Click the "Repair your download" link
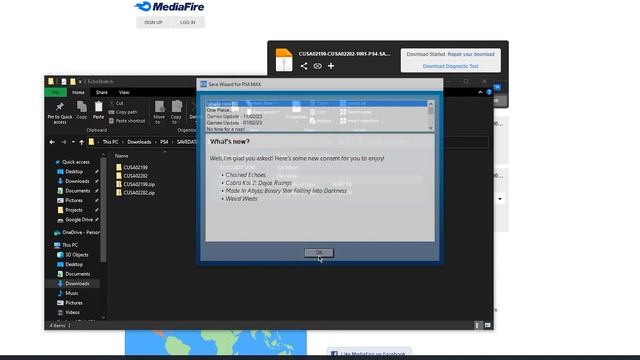This screenshot has height=360, width=640. click(471, 54)
